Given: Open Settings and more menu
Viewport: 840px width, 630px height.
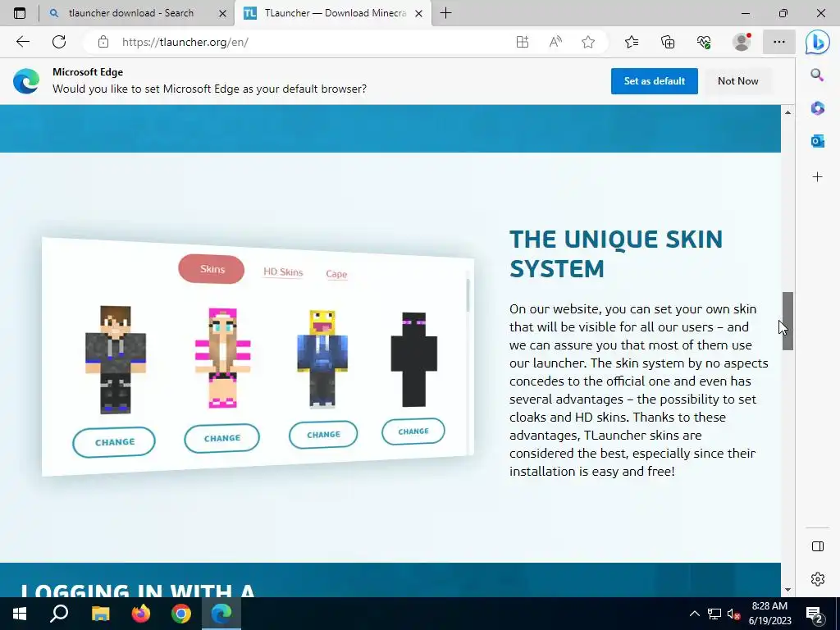Looking at the screenshot, I should (x=779, y=42).
